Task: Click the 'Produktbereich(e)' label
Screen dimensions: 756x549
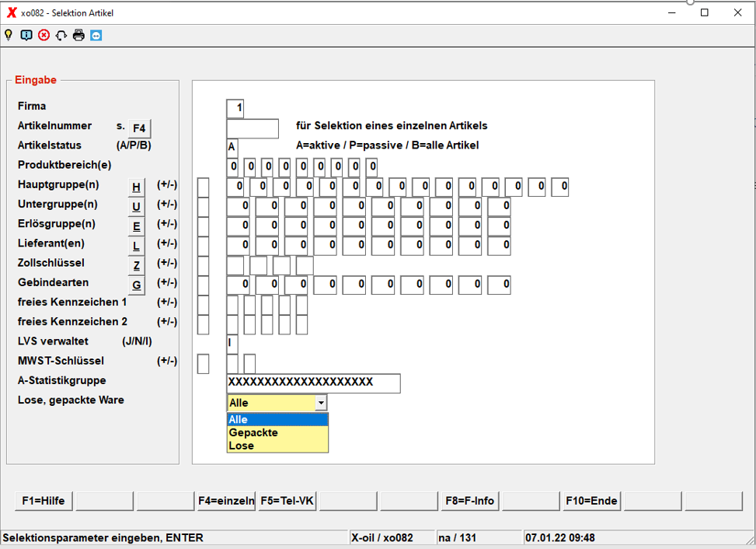Action: pos(64,165)
